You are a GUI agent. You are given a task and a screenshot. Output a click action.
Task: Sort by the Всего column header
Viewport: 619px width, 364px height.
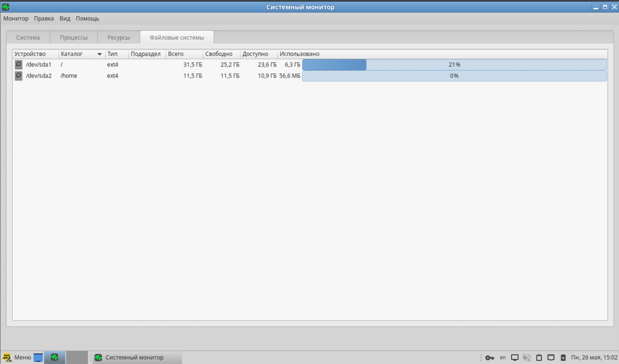coord(184,54)
